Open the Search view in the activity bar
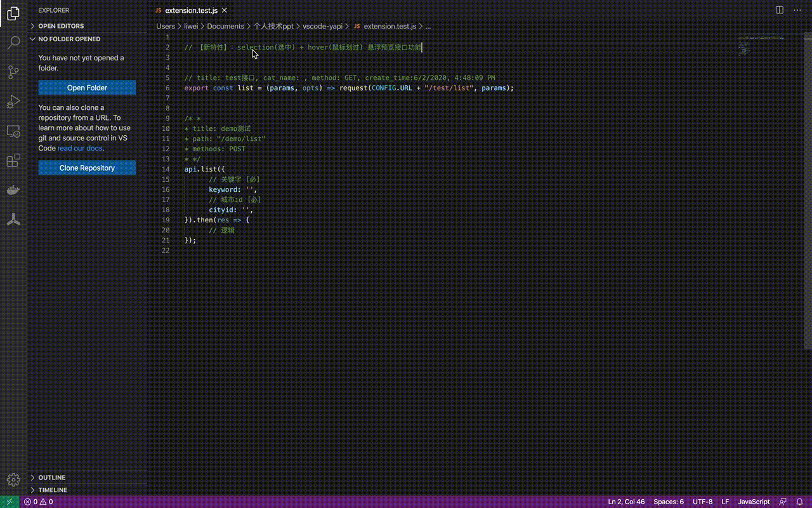 (x=13, y=43)
